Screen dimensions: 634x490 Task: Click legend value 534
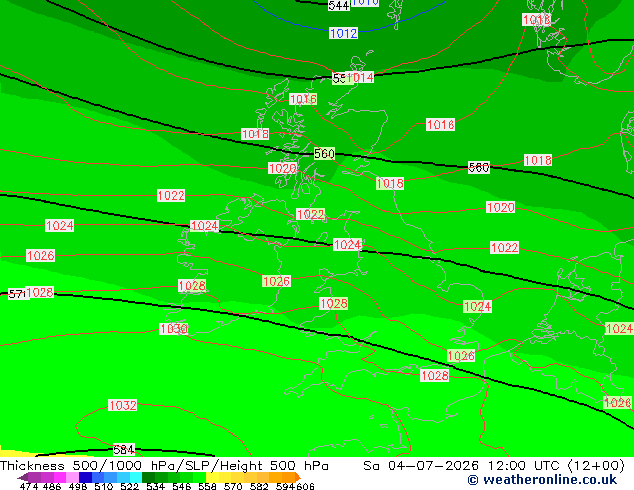click(155, 486)
